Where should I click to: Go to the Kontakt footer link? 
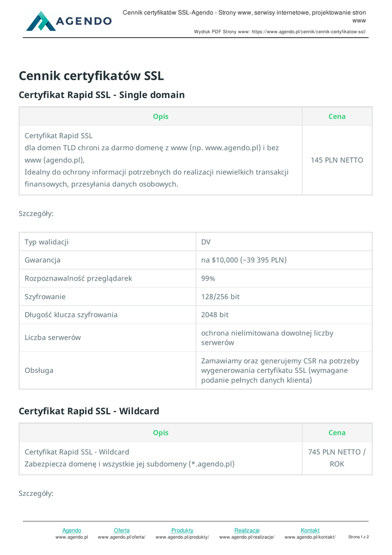[x=310, y=530]
